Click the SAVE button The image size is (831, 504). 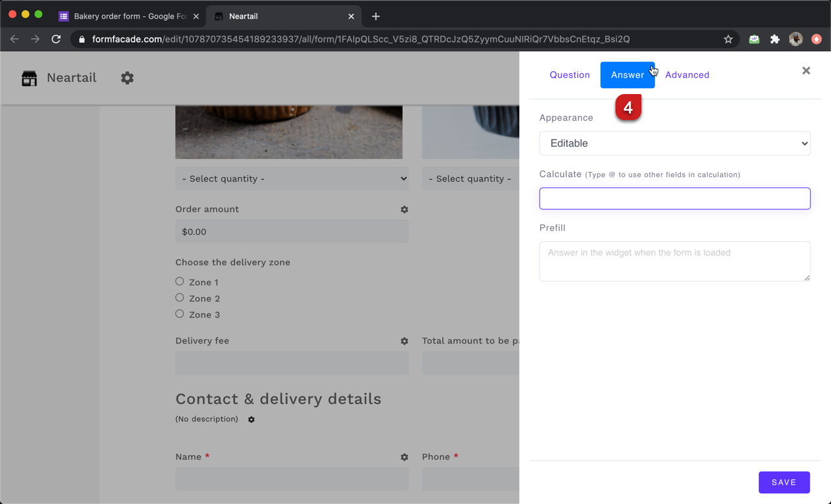pos(784,482)
